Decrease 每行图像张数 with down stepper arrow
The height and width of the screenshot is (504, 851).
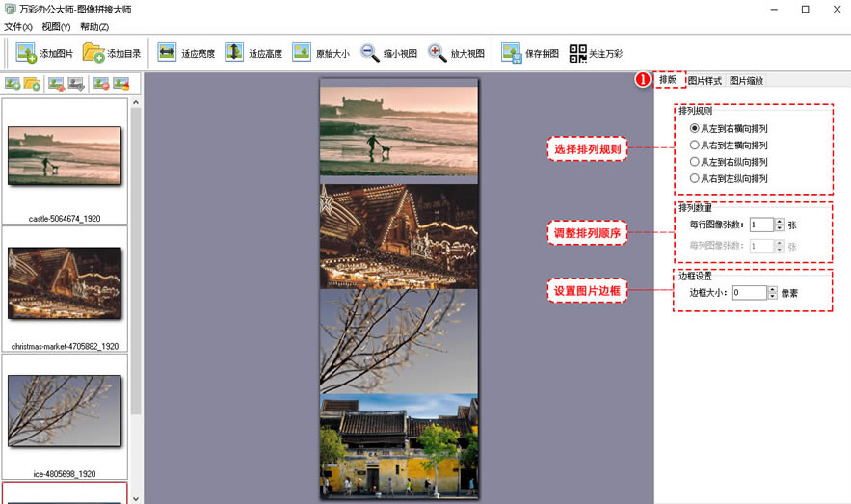click(x=780, y=227)
